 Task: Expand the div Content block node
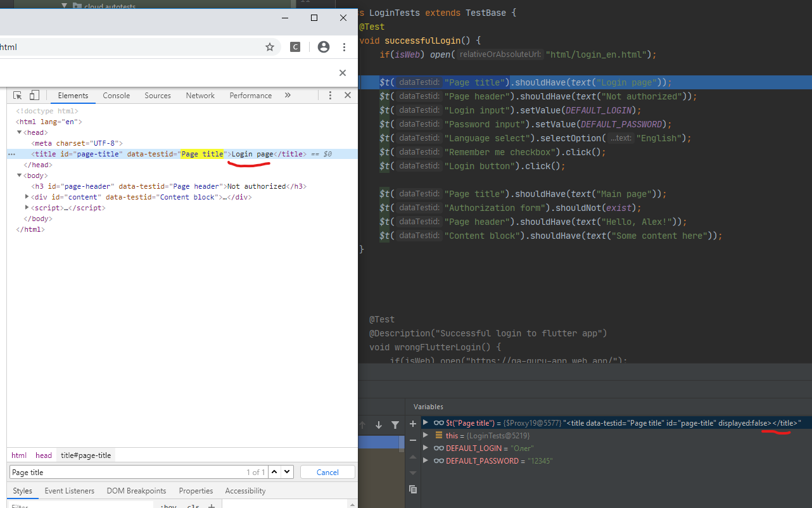(x=27, y=197)
